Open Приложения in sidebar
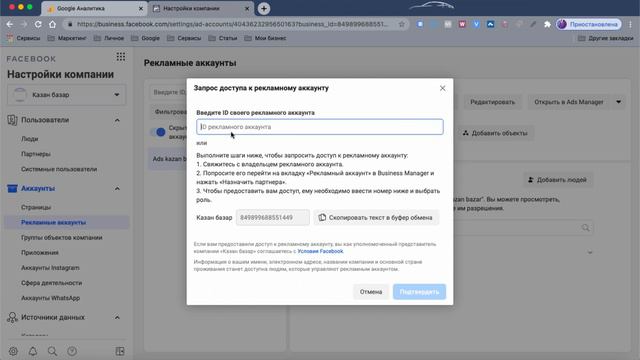640x360 pixels. (x=40, y=253)
